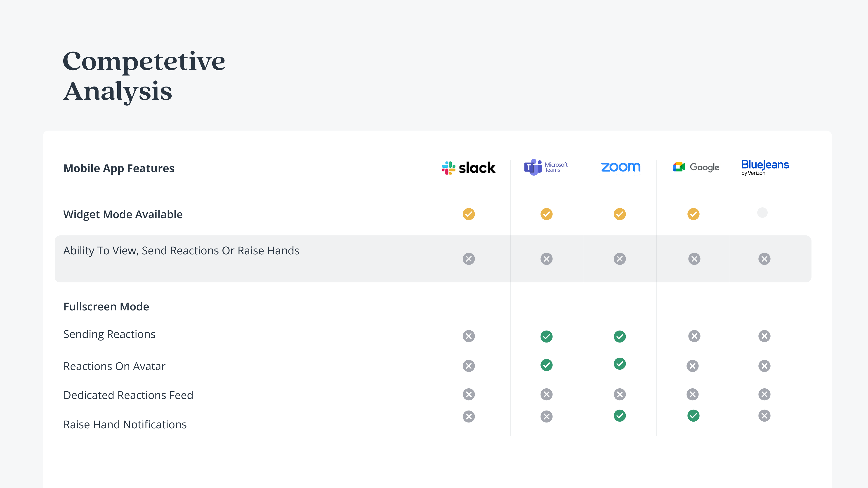Click Teams' X in Ability To View row
Screen dimensions: 868x488
pyautogui.click(x=547, y=259)
